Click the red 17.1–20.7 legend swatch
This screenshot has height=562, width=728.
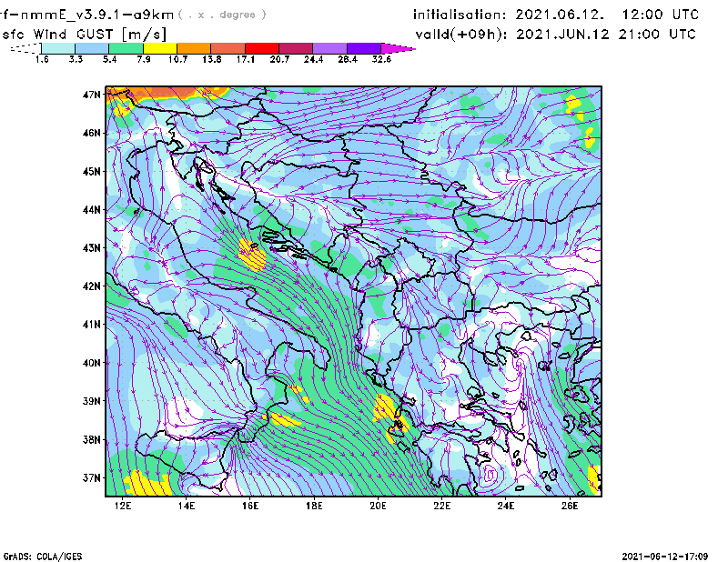tap(262, 48)
